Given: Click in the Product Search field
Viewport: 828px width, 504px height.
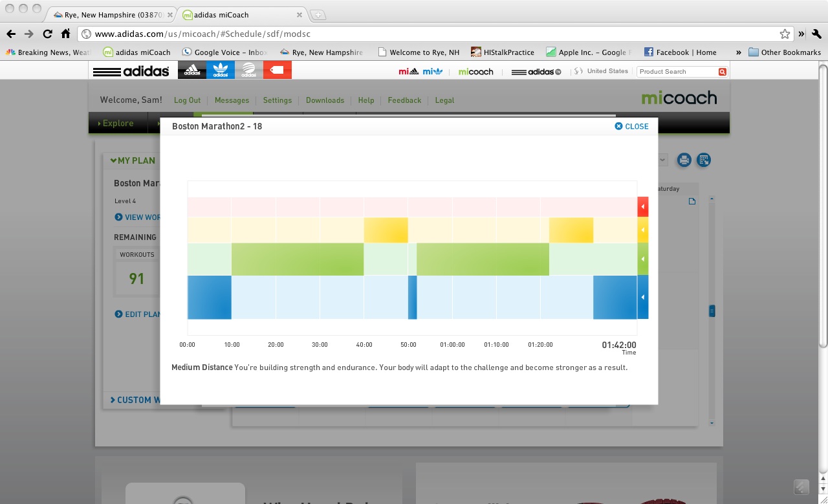Looking at the screenshot, I should tap(677, 72).
